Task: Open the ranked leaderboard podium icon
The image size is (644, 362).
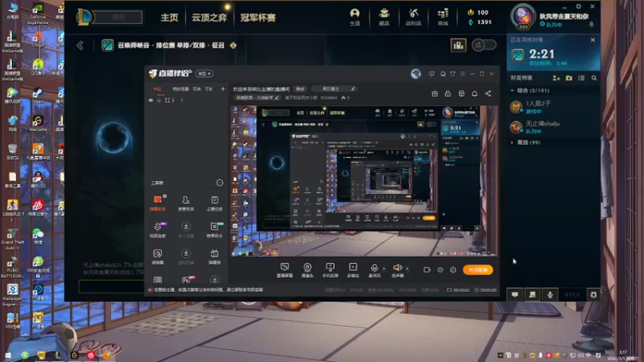Action: (458, 45)
